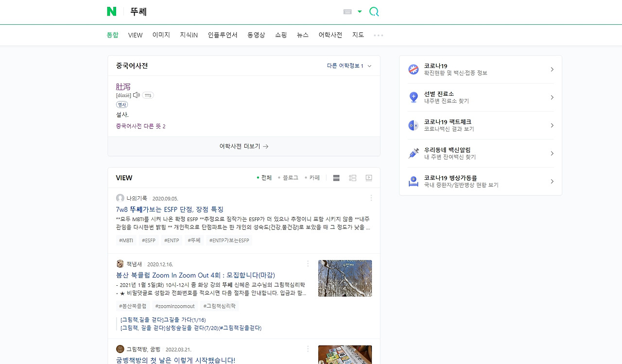622x364 pixels.
Task: Expand the keyboard options dropdown arrow
Action: click(360, 12)
